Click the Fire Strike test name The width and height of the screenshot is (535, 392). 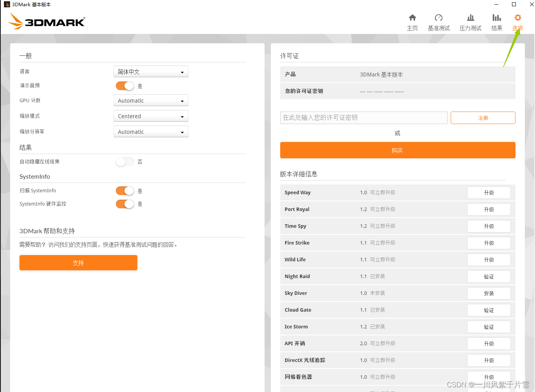[297, 243]
